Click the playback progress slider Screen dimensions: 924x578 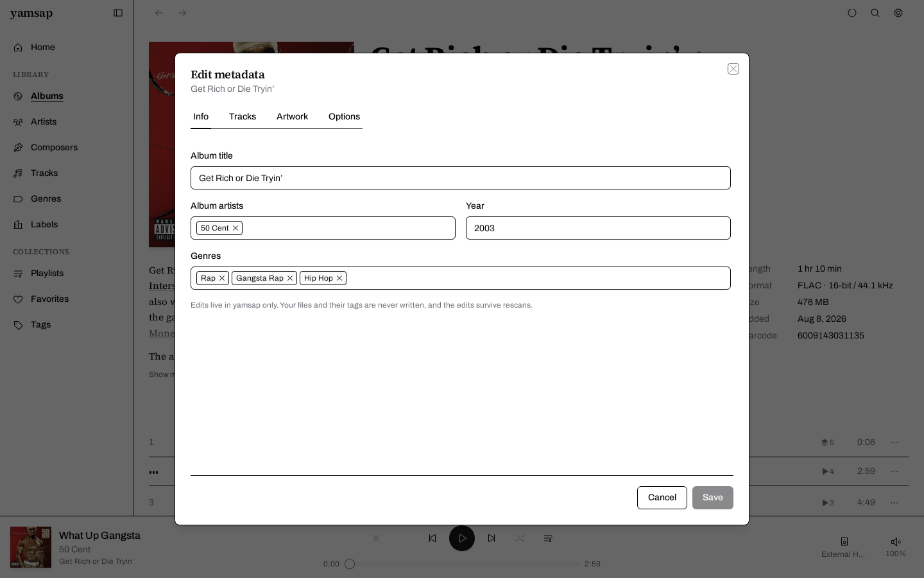point(462,564)
